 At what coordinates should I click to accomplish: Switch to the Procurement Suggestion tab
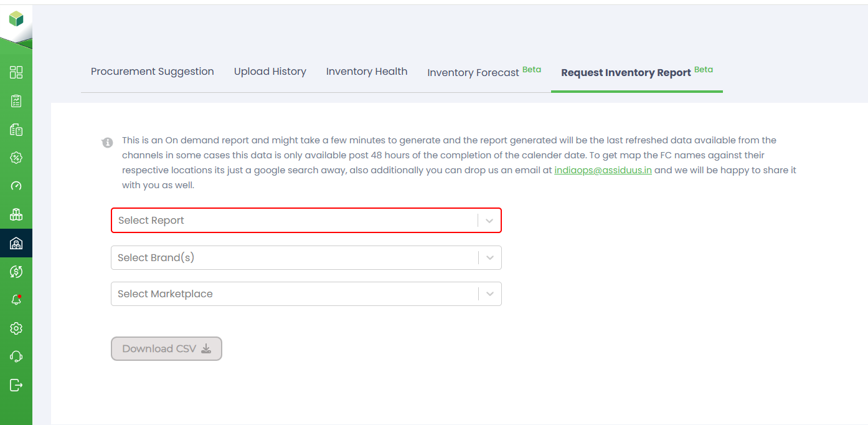pyautogui.click(x=153, y=72)
